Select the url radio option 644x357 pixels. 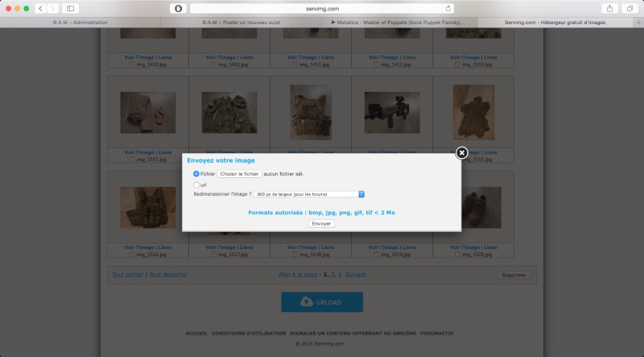pyautogui.click(x=196, y=185)
